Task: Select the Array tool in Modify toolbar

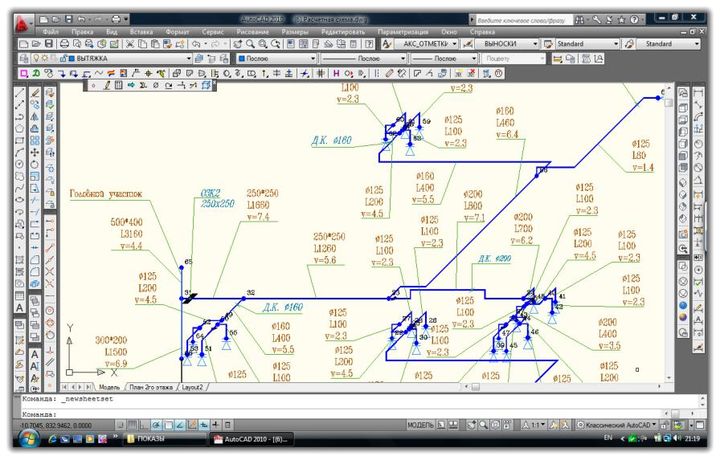Action: [34, 140]
